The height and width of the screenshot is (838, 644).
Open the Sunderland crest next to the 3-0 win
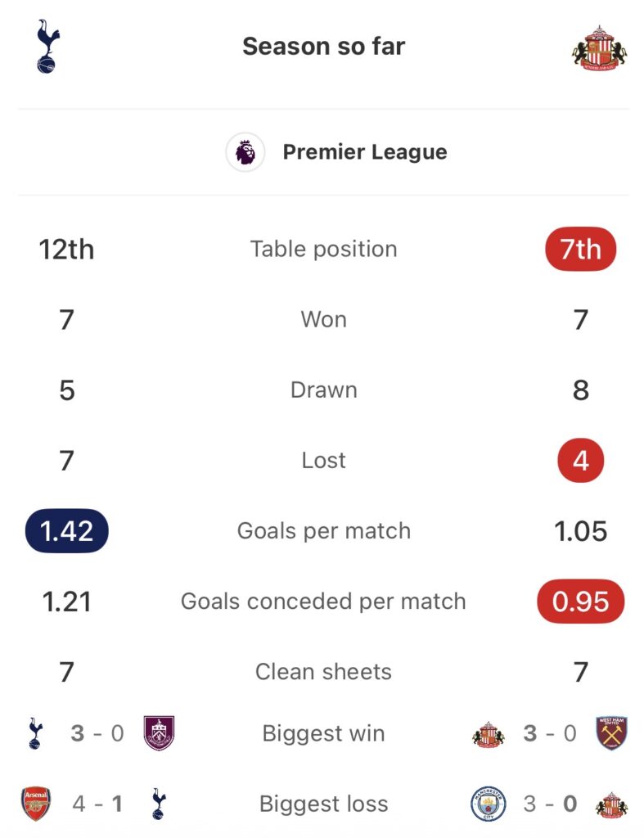click(x=488, y=732)
